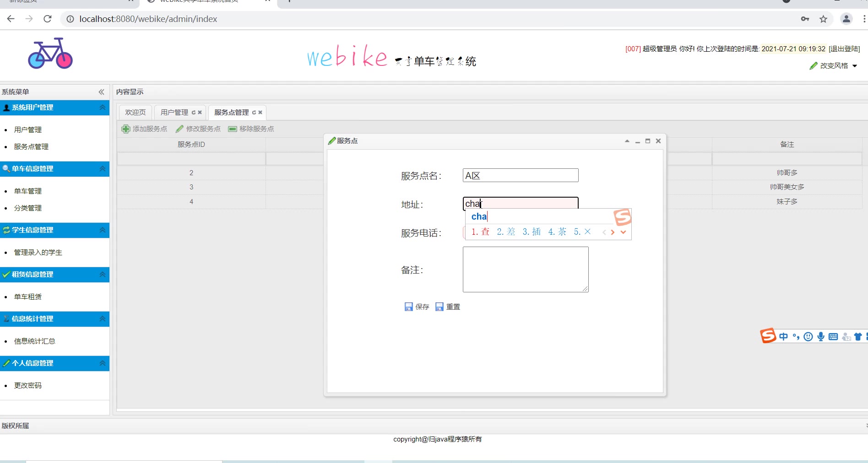Screen dimensions: 868x463
Task: Save the 服务点 form with 保存
Action: pyautogui.click(x=417, y=307)
